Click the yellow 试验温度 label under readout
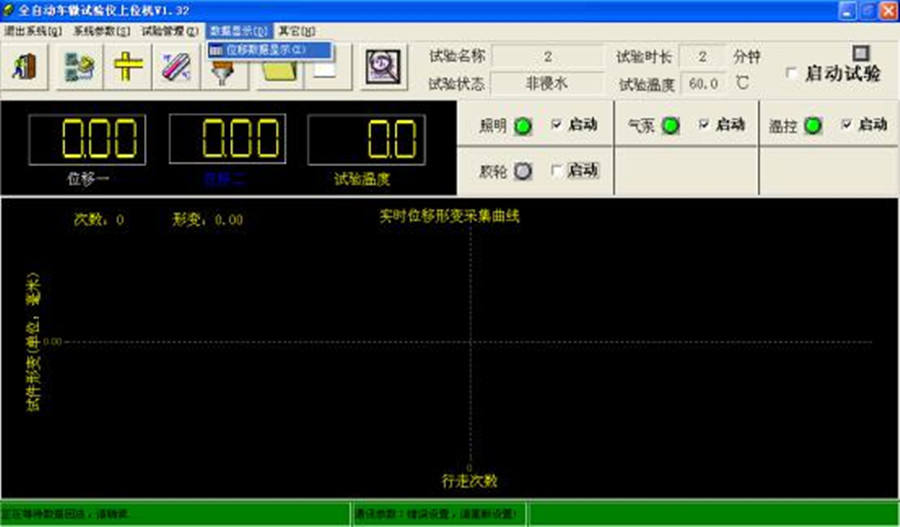Image resolution: width=900 pixels, height=527 pixels. [362, 179]
